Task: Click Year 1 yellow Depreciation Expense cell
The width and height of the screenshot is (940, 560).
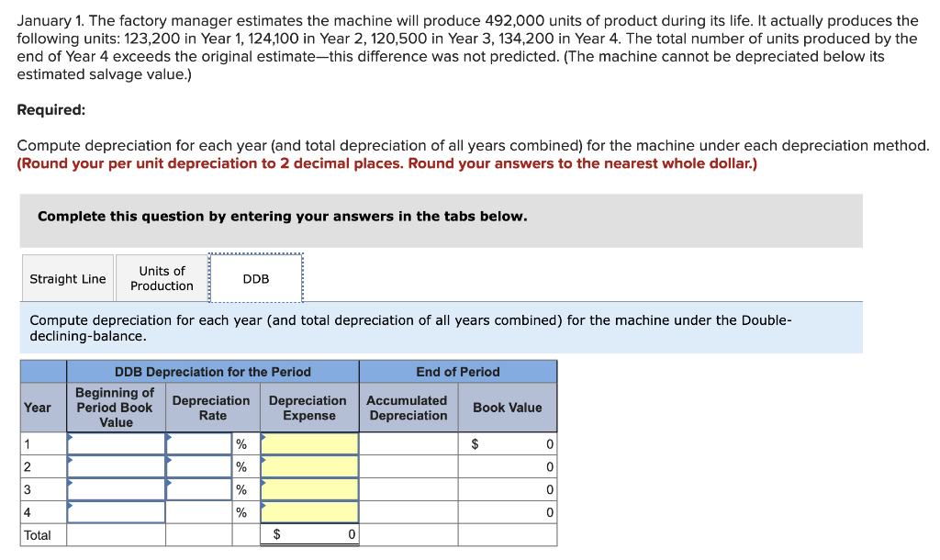Action: pyautogui.click(x=308, y=443)
